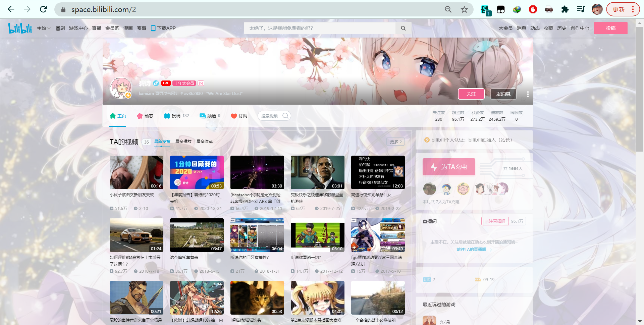644x325 pixels.
Task: Open 历史 link in header
Action: (x=562, y=28)
